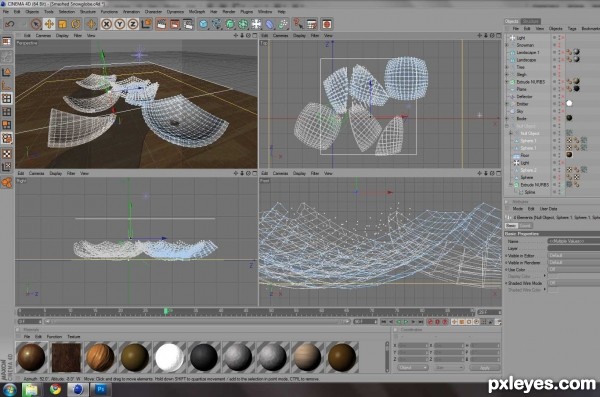The height and width of the screenshot is (397, 600).
Task: Open the File menu in main menu bar
Action: pyautogui.click(x=6, y=12)
